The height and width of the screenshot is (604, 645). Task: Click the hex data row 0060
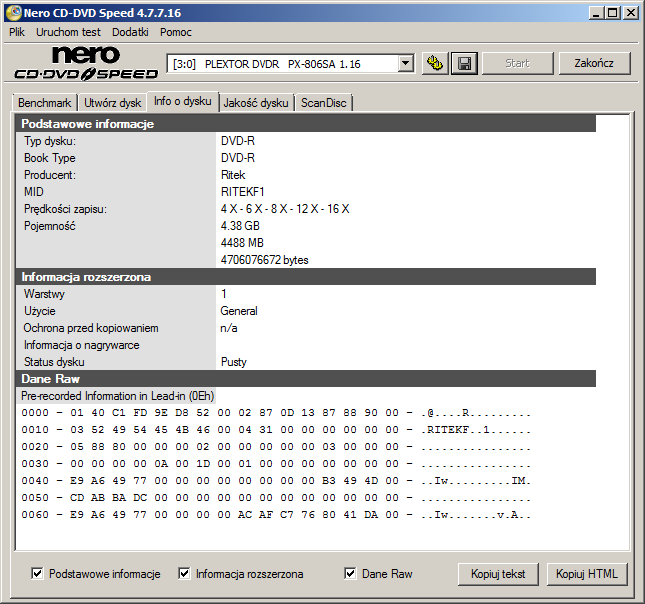276,515
